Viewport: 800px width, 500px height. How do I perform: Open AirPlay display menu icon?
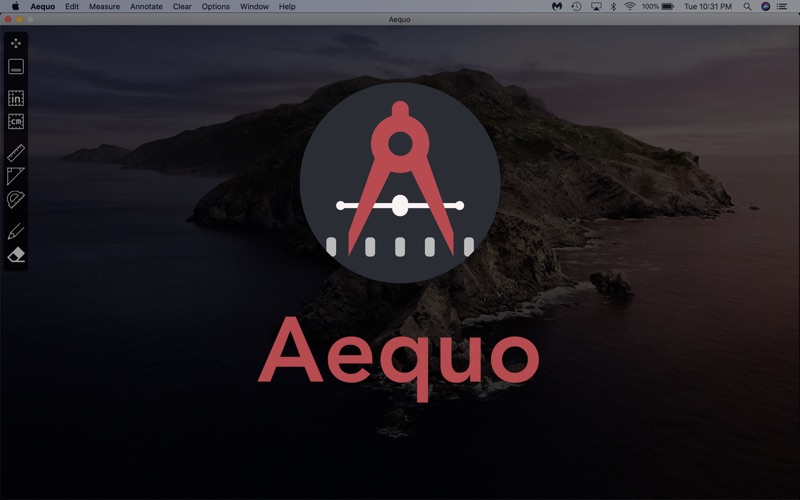click(596, 7)
